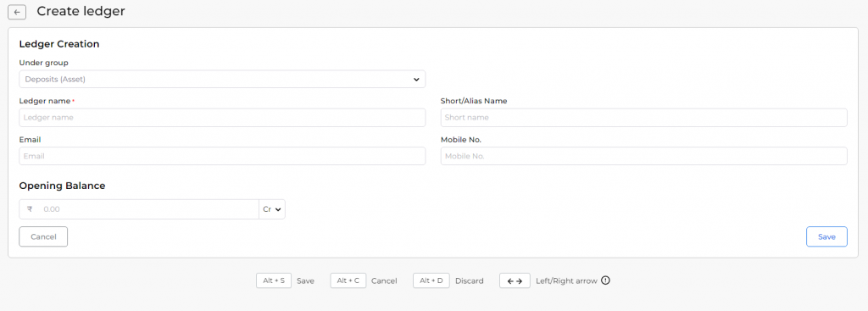Click the 'Opening Balance' heading text

click(62, 186)
